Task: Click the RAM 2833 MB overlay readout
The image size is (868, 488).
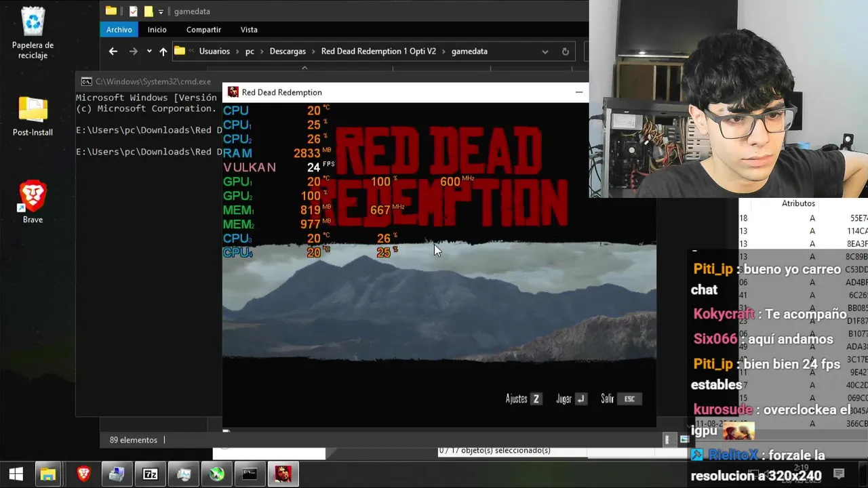Action: pyautogui.click(x=277, y=153)
